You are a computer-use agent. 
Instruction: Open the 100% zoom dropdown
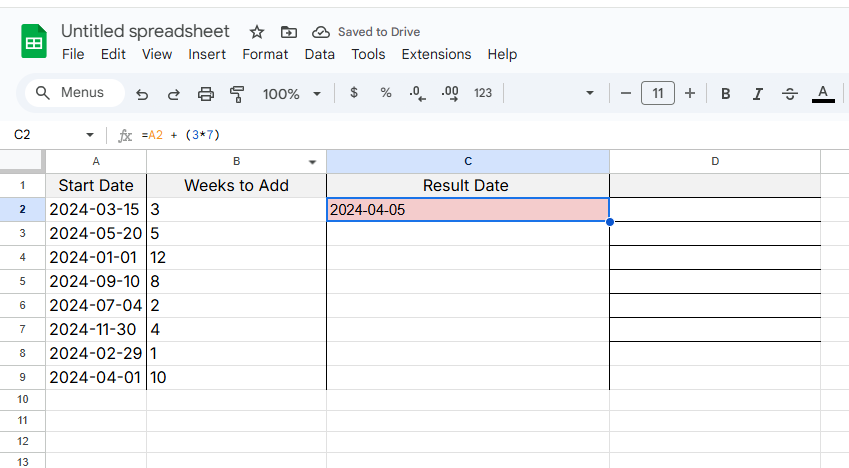291,94
